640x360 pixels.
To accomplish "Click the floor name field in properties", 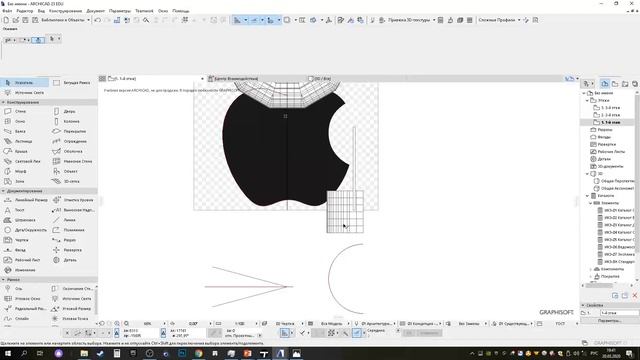I will [619, 313].
